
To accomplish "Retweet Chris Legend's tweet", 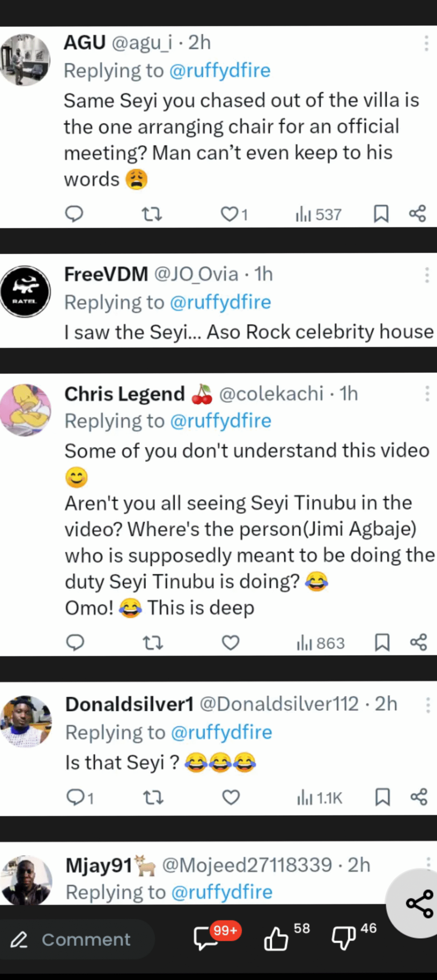I will pyautogui.click(x=153, y=643).
